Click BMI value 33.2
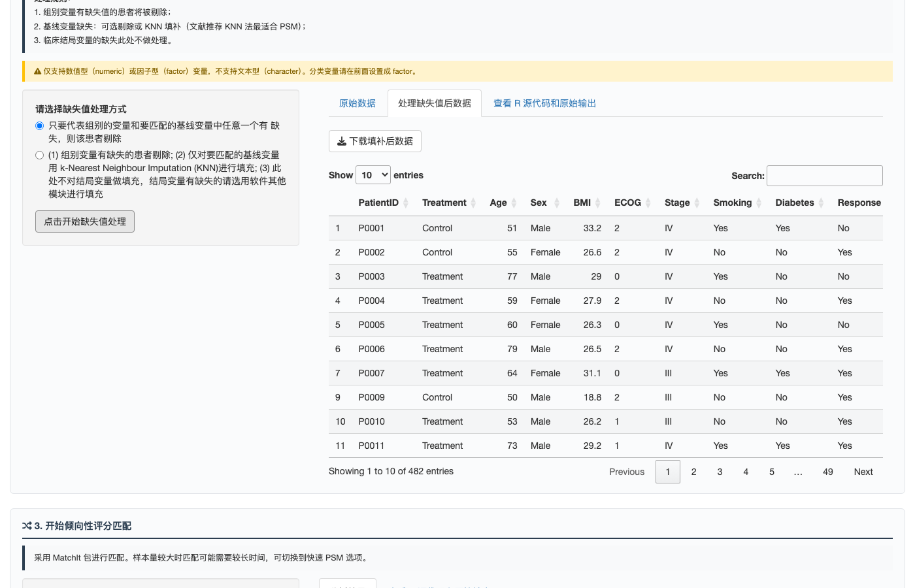 pyautogui.click(x=592, y=228)
